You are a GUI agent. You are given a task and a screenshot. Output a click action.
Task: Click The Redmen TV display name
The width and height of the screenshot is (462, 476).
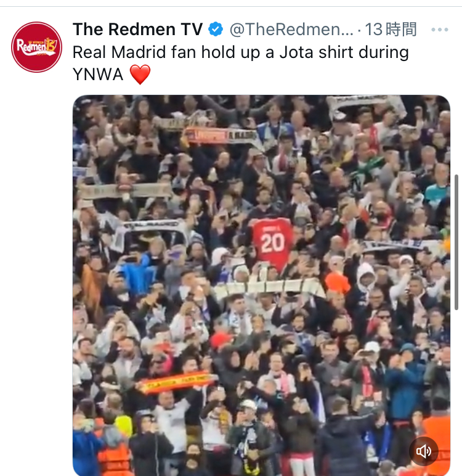pyautogui.click(x=138, y=30)
